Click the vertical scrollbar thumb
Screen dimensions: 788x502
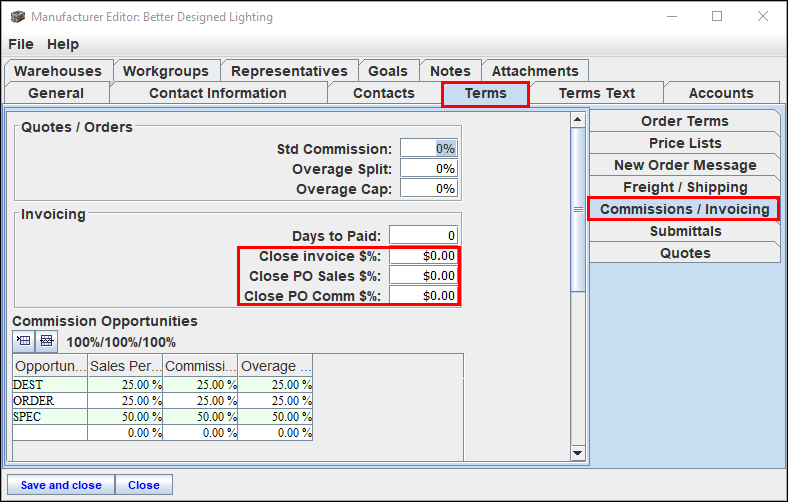point(578,210)
